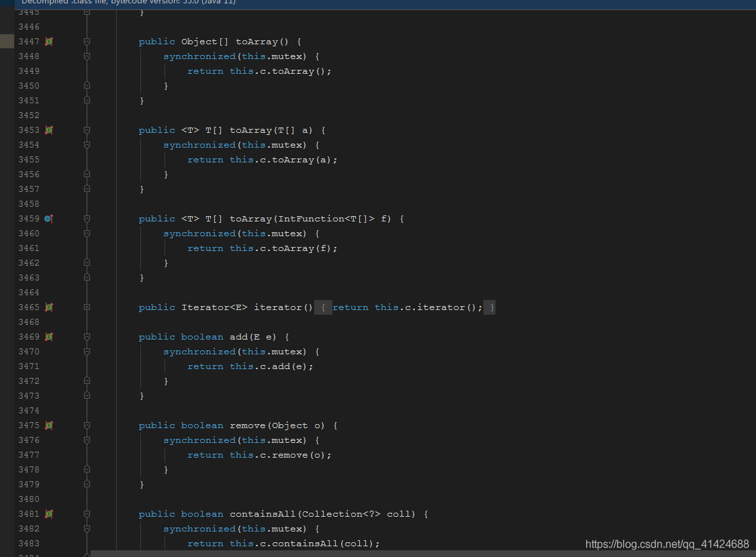Click line number 3480 in gutter
The width and height of the screenshot is (756, 557).
(x=29, y=499)
